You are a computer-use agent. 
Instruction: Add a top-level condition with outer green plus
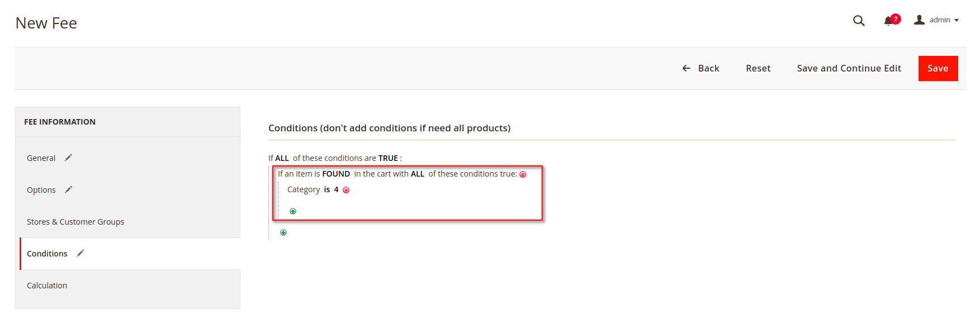click(x=283, y=232)
